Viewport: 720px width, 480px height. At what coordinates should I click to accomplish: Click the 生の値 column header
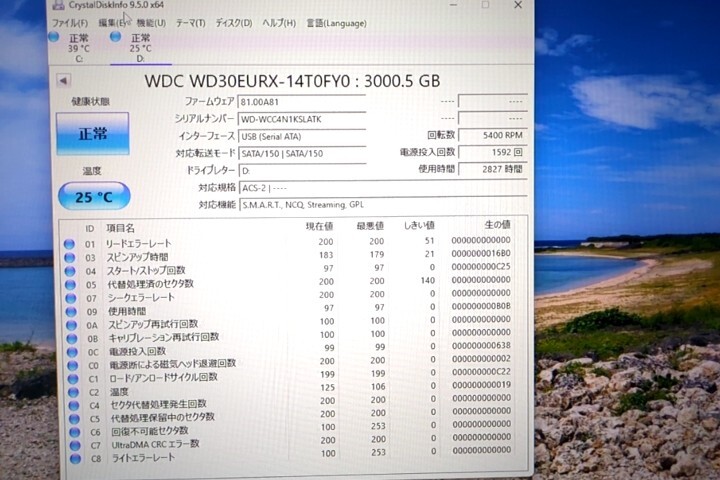[498, 224]
